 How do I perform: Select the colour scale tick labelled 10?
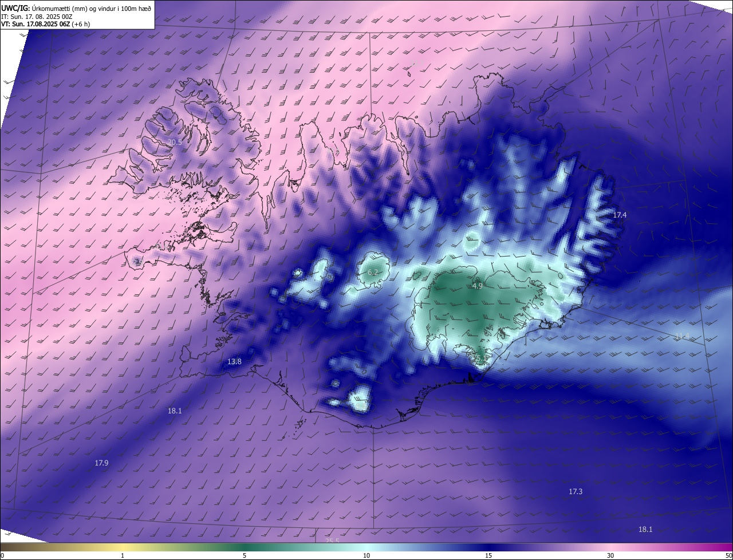tap(366, 555)
